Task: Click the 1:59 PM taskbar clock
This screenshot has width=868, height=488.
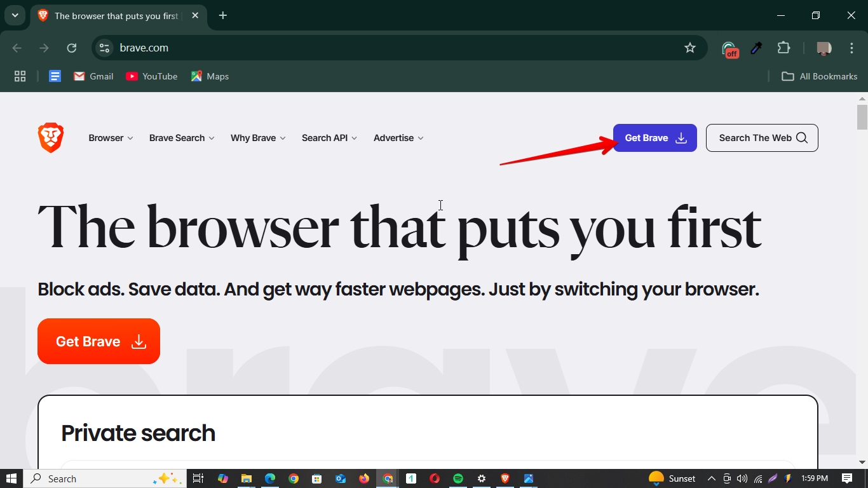Action: coord(815,478)
